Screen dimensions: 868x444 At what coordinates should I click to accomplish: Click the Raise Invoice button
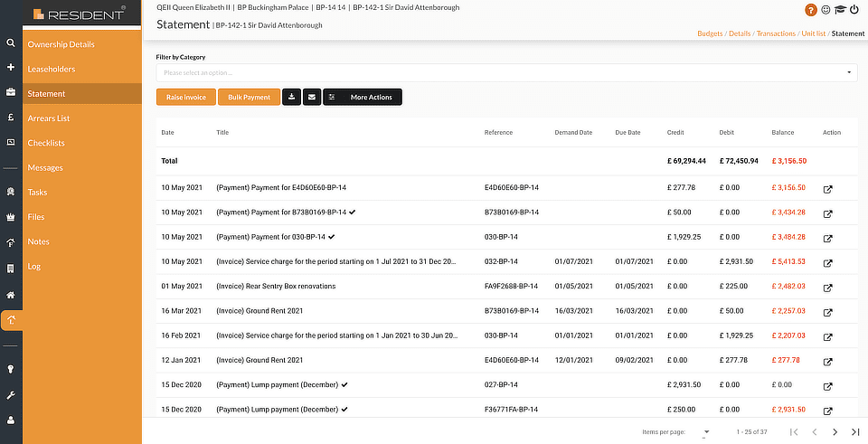pyautogui.click(x=185, y=97)
